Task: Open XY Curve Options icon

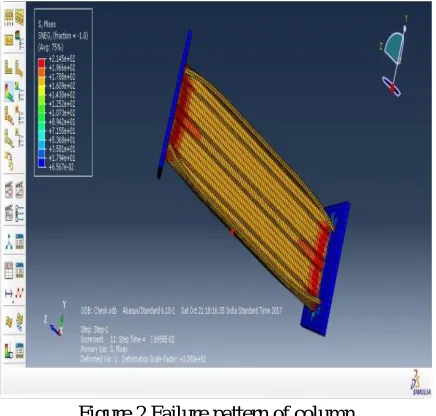Action: click(x=20, y=294)
